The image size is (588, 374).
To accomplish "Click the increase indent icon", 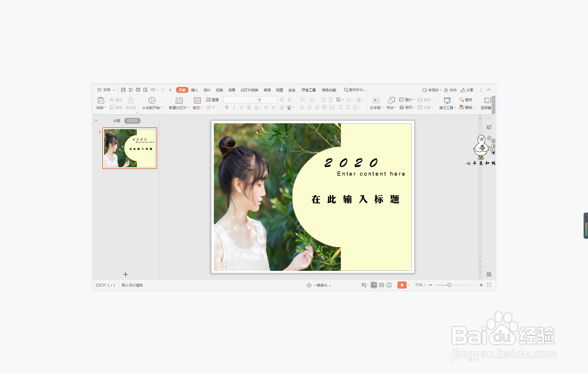I will coord(331,100).
